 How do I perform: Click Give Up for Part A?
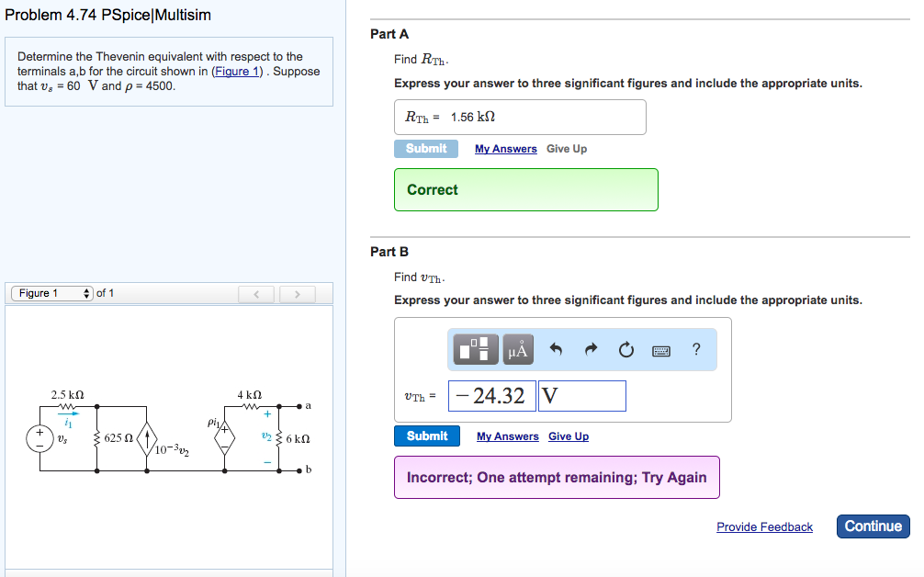click(x=566, y=148)
